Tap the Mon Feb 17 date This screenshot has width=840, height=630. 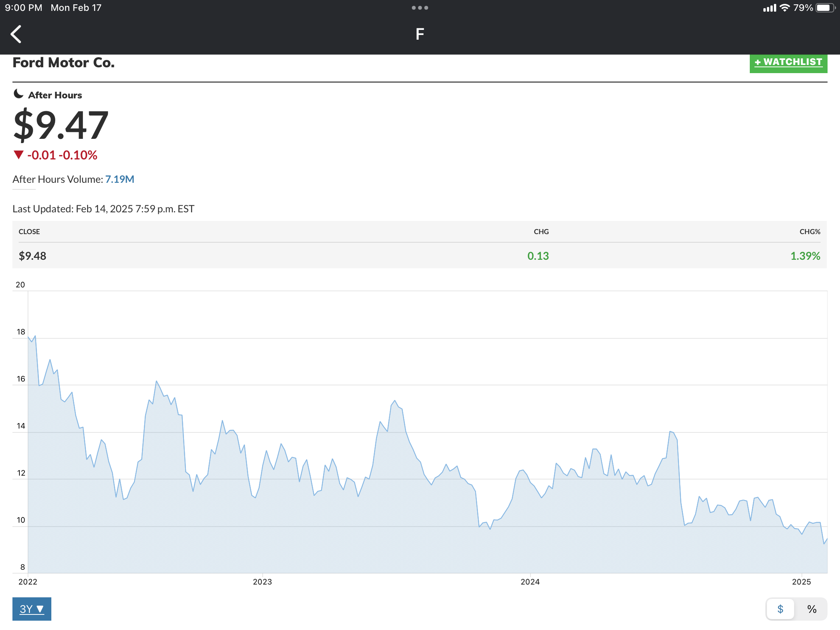(x=76, y=8)
